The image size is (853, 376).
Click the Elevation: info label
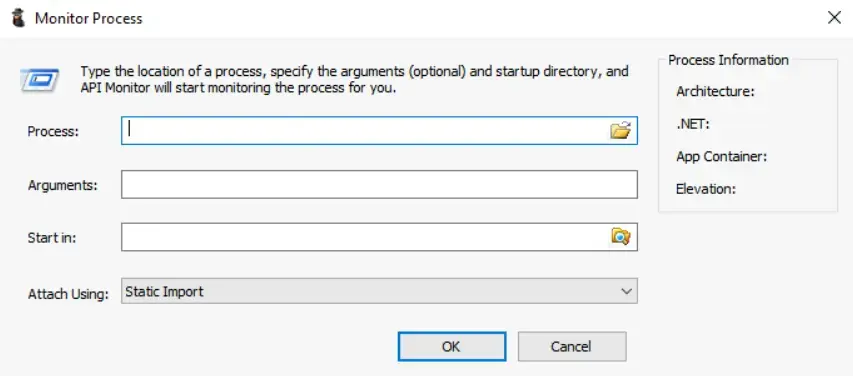coord(706,189)
